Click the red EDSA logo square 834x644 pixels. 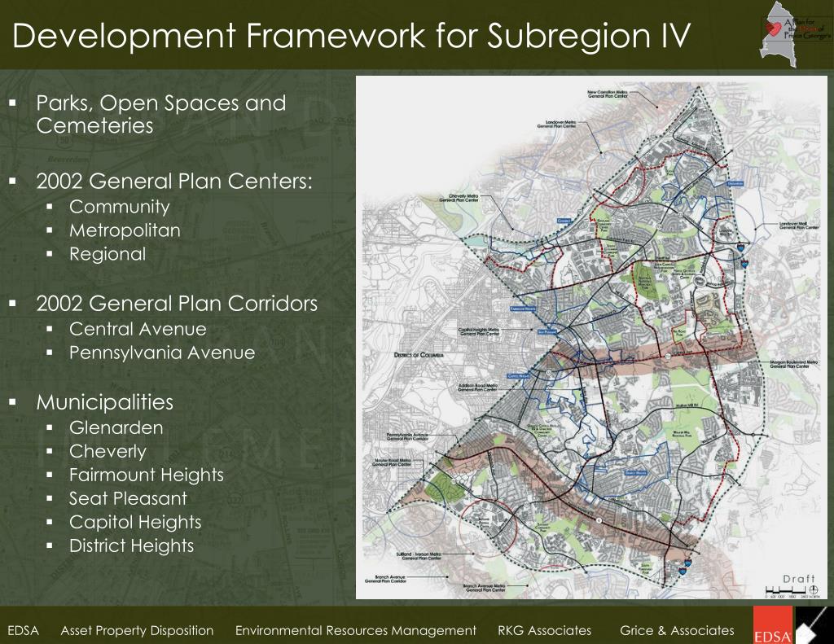click(x=773, y=624)
